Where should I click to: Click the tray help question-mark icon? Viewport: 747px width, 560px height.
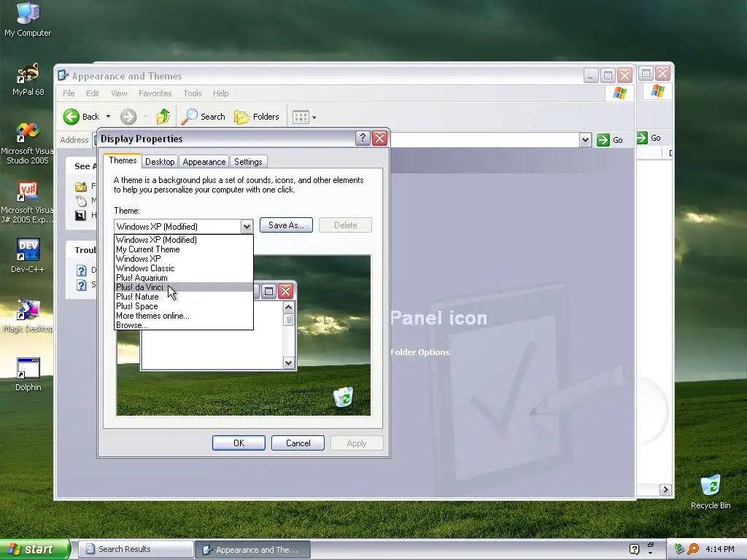point(634,549)
